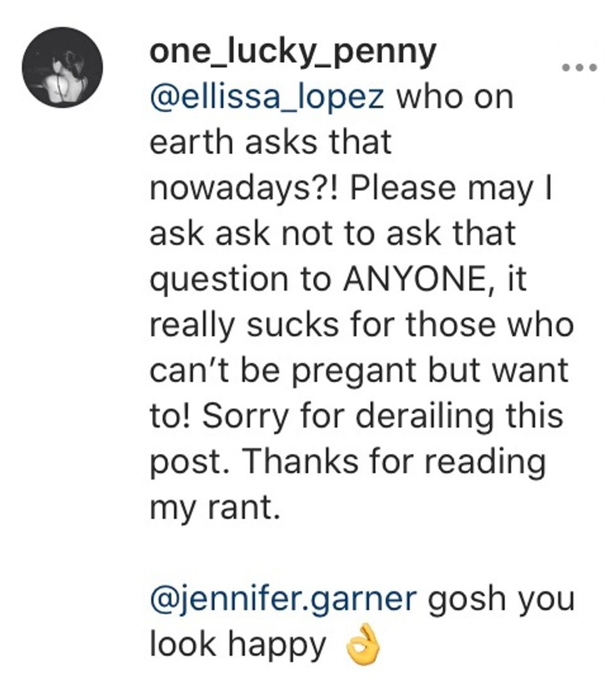
Task: Click the phrase "ask ask not to ask that"
Action: 332,235
